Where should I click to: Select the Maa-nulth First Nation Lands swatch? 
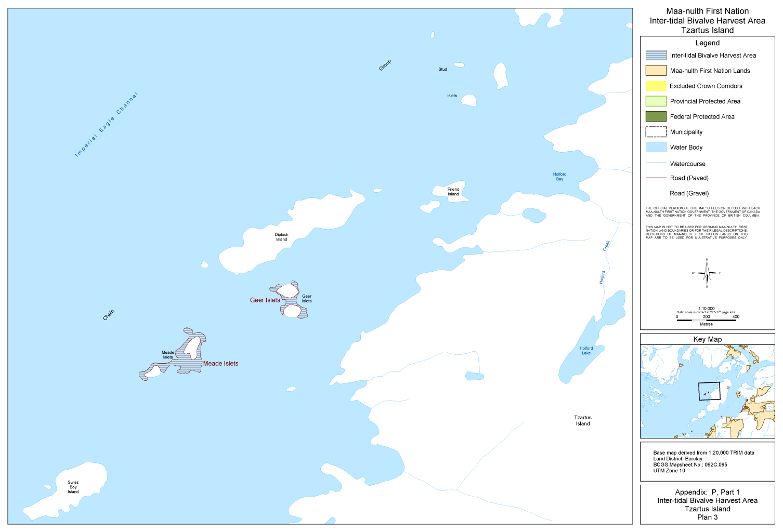(656, 71)
